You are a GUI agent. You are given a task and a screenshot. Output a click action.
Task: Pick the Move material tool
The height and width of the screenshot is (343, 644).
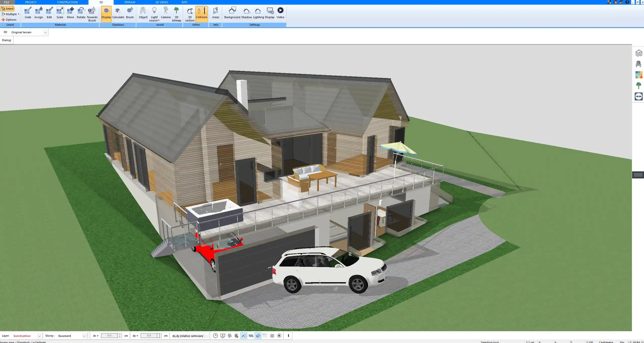click(70, 13)
